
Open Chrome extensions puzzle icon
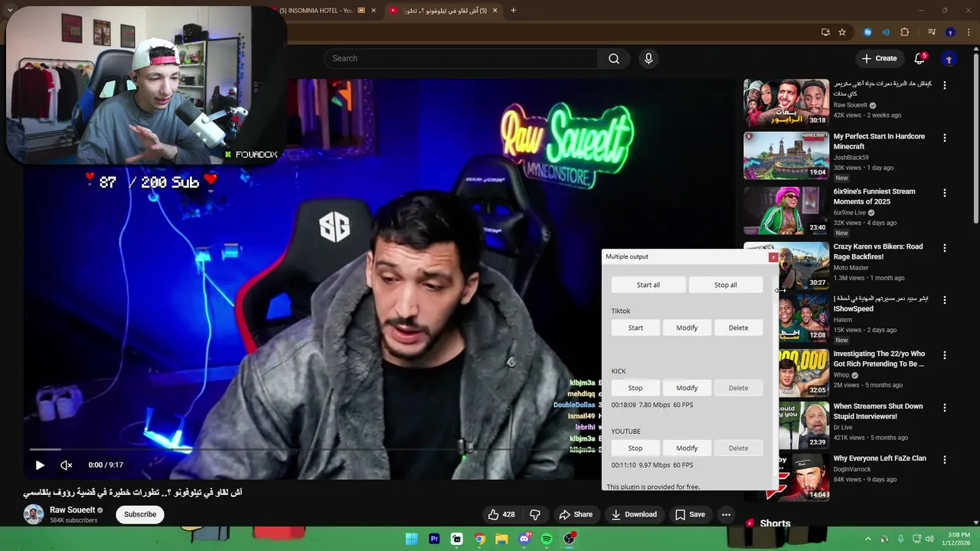pos(905,32)
